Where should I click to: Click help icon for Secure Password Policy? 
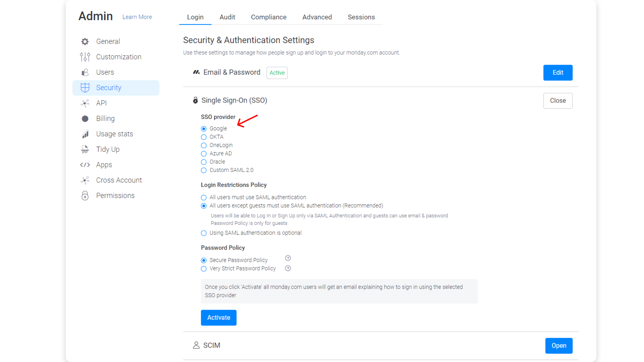288,258
